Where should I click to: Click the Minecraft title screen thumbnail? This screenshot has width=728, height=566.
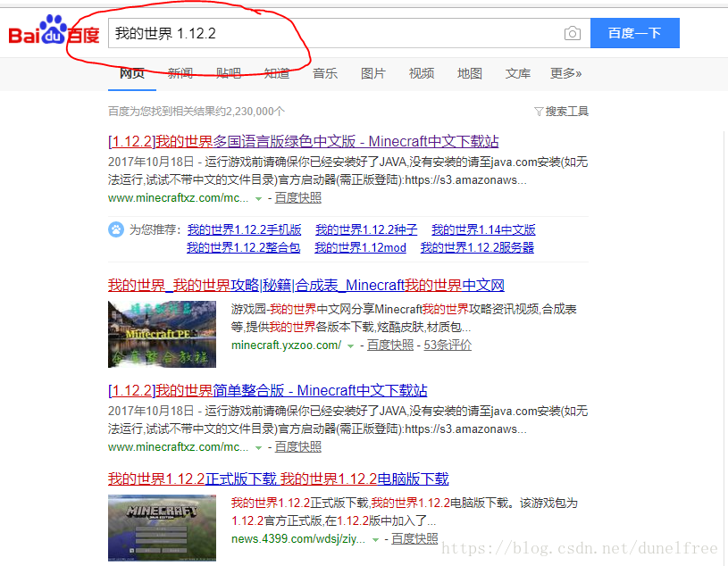(x=162, y=528)
